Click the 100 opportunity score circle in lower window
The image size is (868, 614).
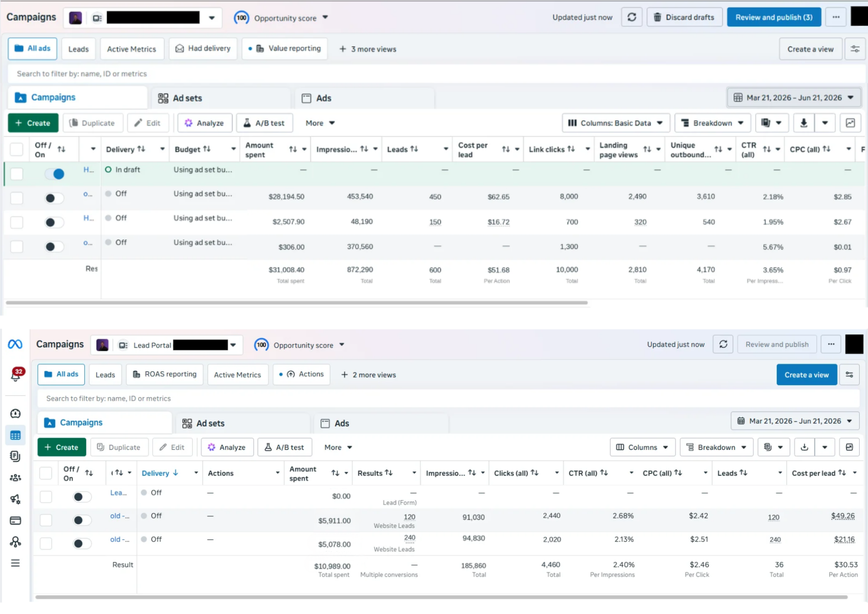(261, 345)
